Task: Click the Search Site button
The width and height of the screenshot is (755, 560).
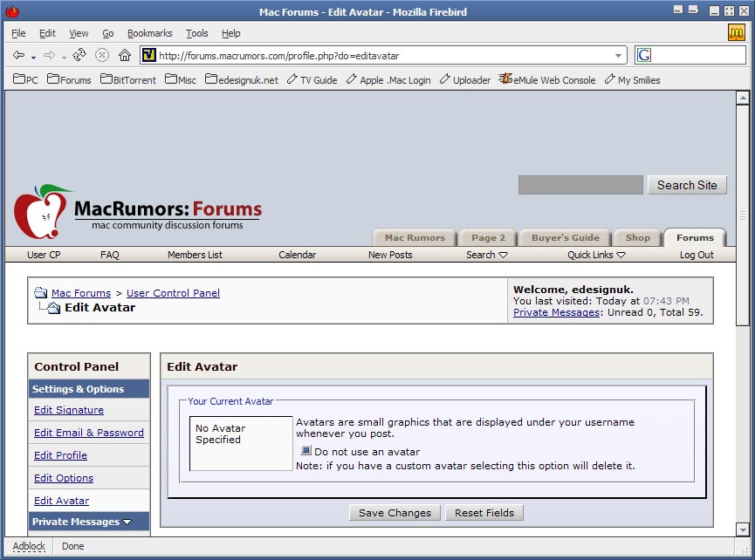Action: tap(687, 185)
